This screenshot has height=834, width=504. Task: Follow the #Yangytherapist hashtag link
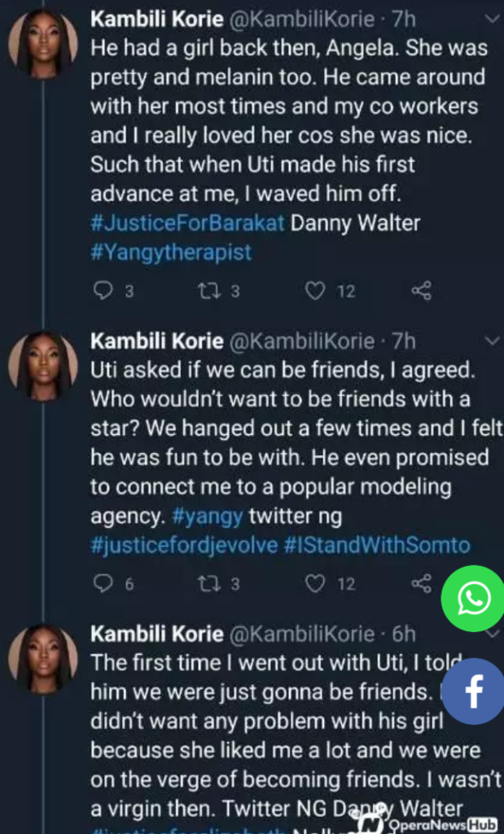click(x=171, y=252)
